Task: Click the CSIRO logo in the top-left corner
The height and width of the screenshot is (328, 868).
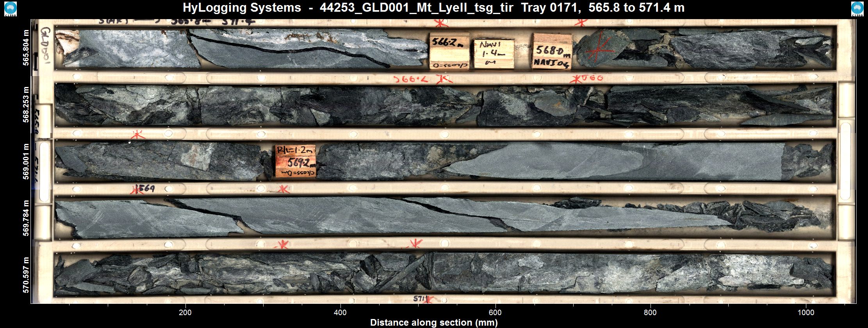Action: point(11,9)
